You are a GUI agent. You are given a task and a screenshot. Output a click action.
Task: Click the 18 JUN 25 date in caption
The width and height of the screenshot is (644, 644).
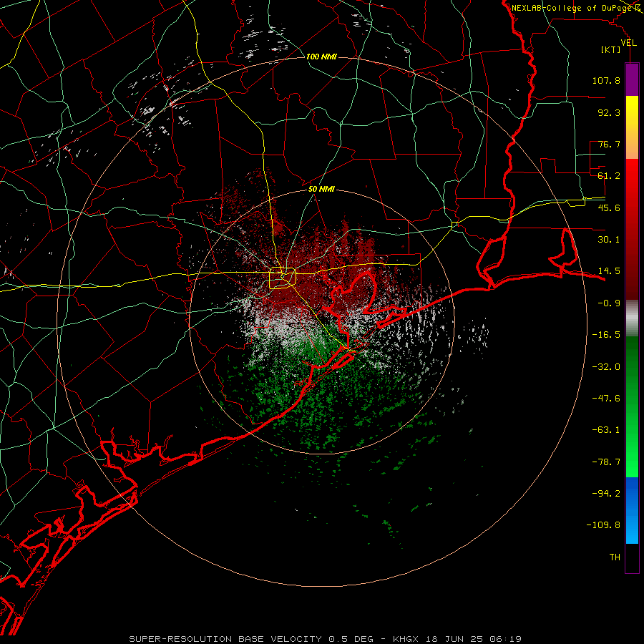[x=455, y=639]
